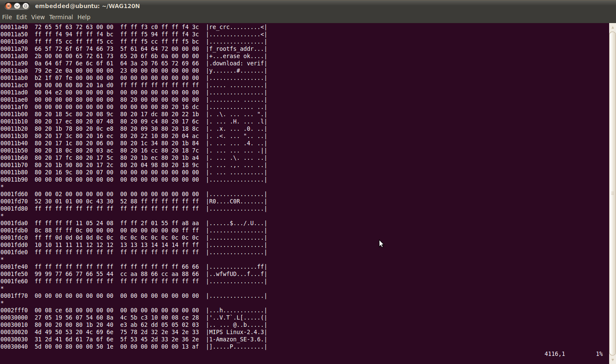Click the cursor position indicator '4116,1'
616x364 pixels.
coord(554,354)
